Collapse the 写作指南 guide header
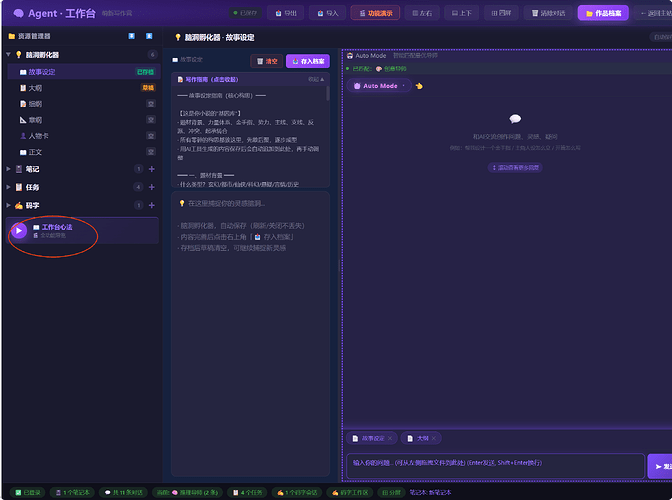The width and height of the screenshot is (672, 500). [250, 79]
